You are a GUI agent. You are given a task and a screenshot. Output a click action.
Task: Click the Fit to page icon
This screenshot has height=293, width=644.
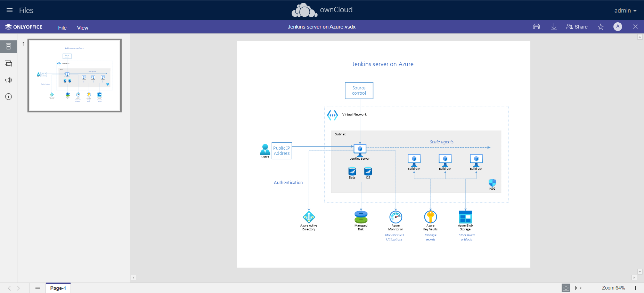pyautogui.click(x=566, y=288)
